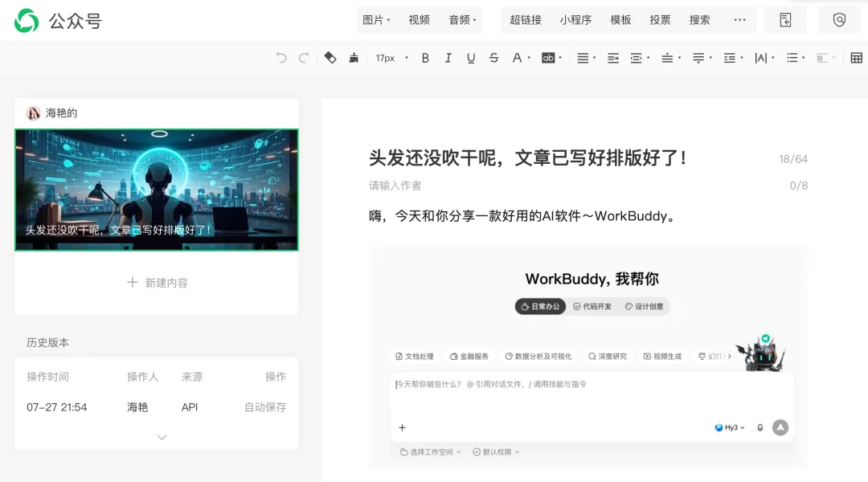The width and height of the screenshot is (868, 482).
Task: Expand line spacing dropdown arrow
Action: [742, 58]
